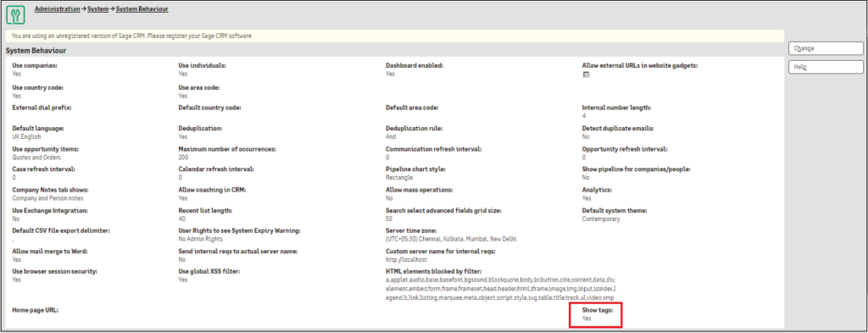Click the Default language value UK English

[26, 136]
